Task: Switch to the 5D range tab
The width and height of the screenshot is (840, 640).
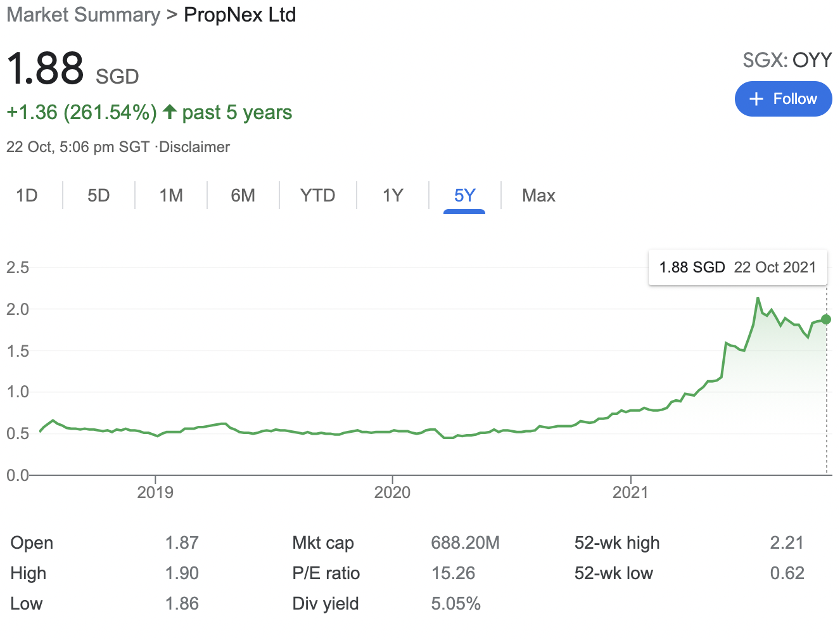Action: point(98,195)
